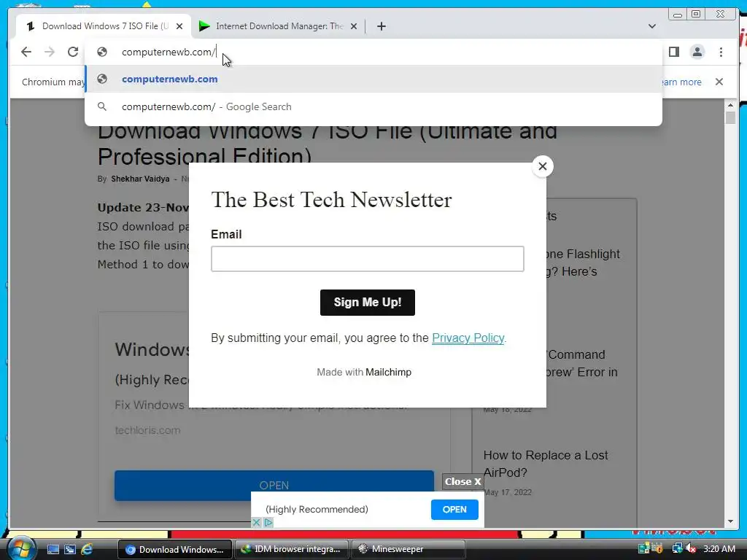Select the Download Windows 7 ISO File tab

[x=104, y=26]
